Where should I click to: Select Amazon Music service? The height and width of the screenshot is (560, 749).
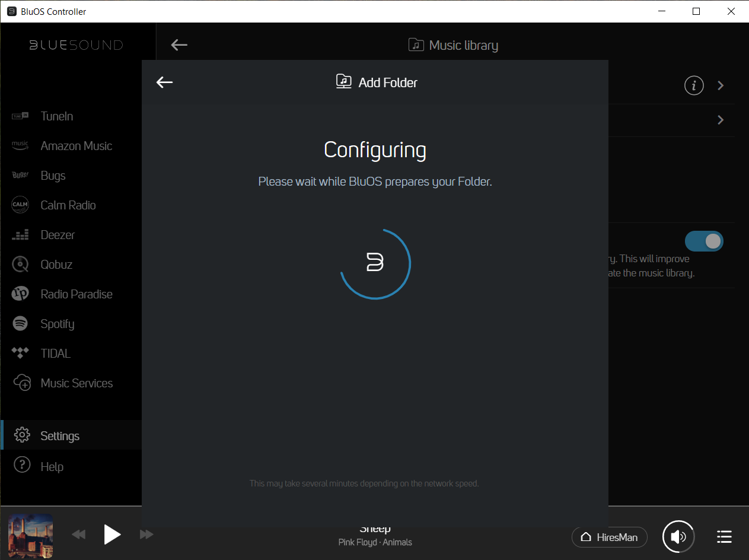76,146
